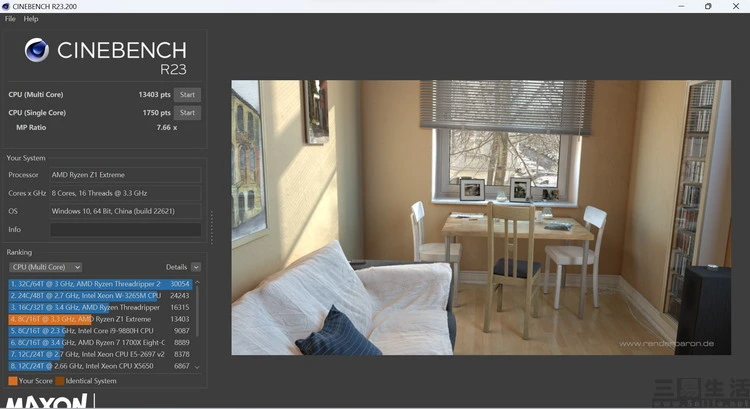Click the brown Identical System legend swatch
750x409 pixels.
(x=60, y=381)
